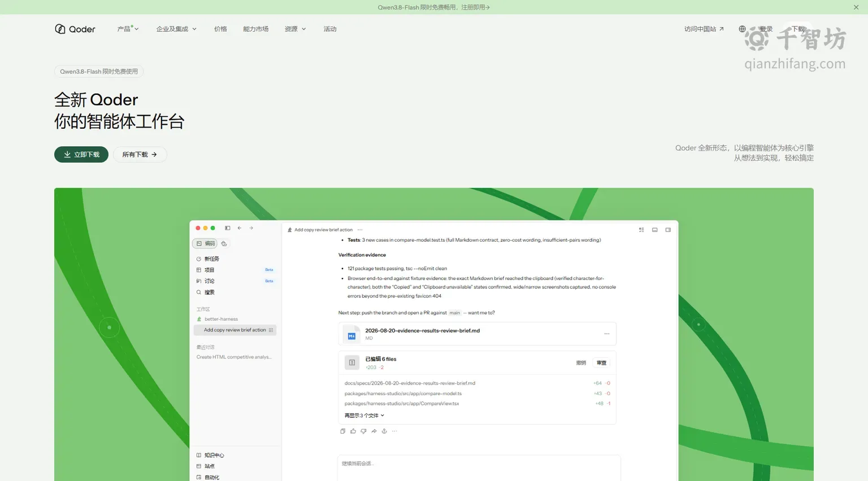Click the 继续当前会话 message input field
Image resolution: width=868 pixels, height=481 pixels.
click(479, 467)
